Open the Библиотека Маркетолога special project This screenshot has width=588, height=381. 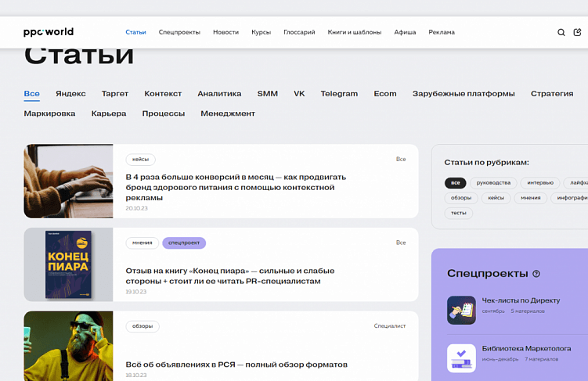(x=526, y=348)
